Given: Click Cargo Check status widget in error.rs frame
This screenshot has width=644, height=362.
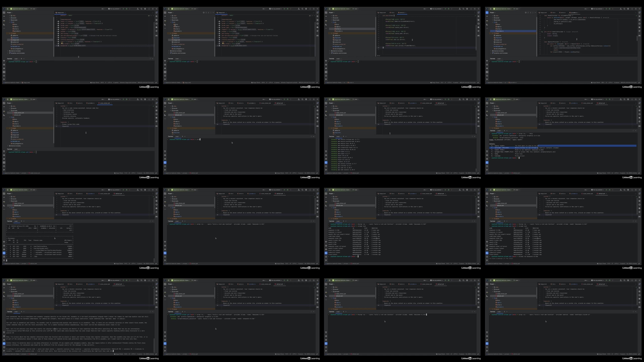Looking at the screenshot, I should click(435, 82).
